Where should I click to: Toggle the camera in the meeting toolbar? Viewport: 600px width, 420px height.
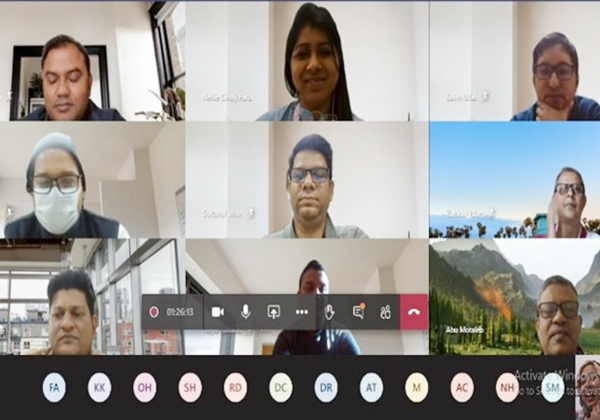[217, 312]
